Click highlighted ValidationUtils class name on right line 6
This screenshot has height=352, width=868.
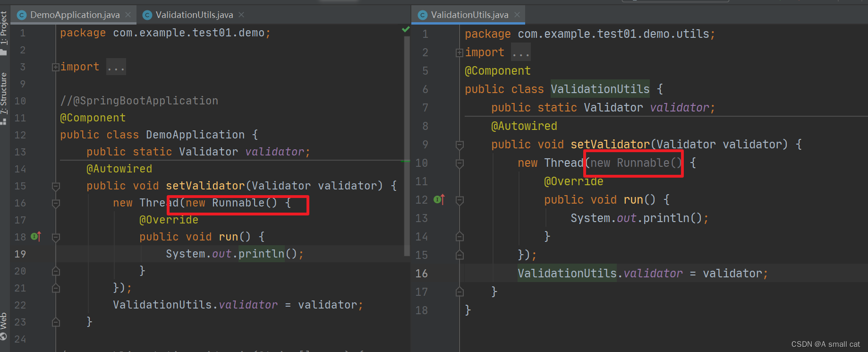(x=600, y=89)
